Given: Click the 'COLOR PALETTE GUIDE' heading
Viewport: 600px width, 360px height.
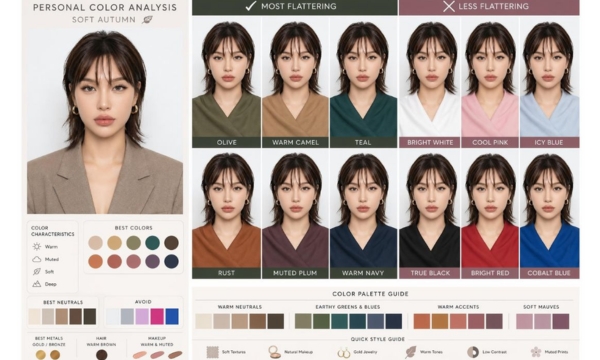Looking at the screenshot, I should pyautogui.click(x=370, y=294).
